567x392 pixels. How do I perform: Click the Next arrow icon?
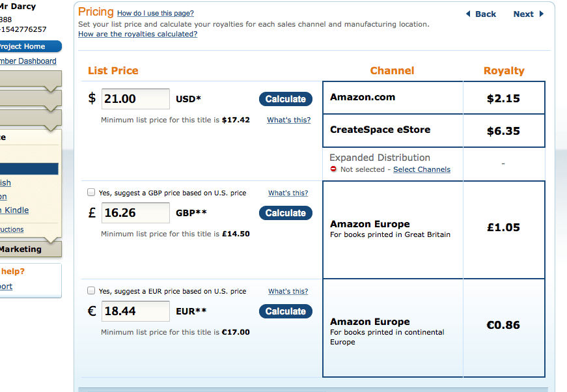coord(541,14)
